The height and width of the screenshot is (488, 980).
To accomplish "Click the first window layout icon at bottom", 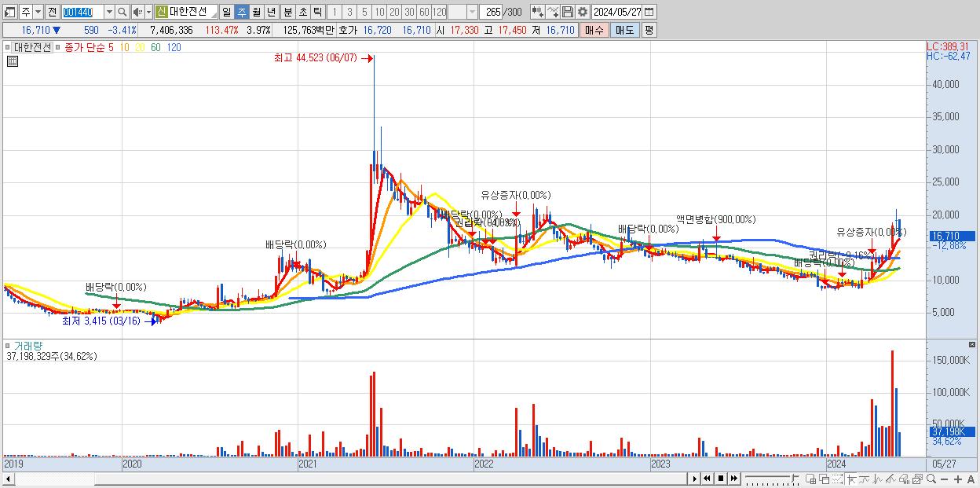I will 810,479.
